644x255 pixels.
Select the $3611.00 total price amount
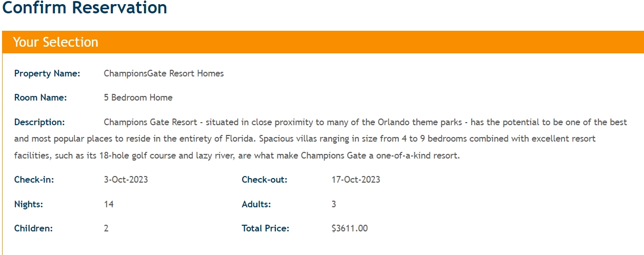pos(350,228)
